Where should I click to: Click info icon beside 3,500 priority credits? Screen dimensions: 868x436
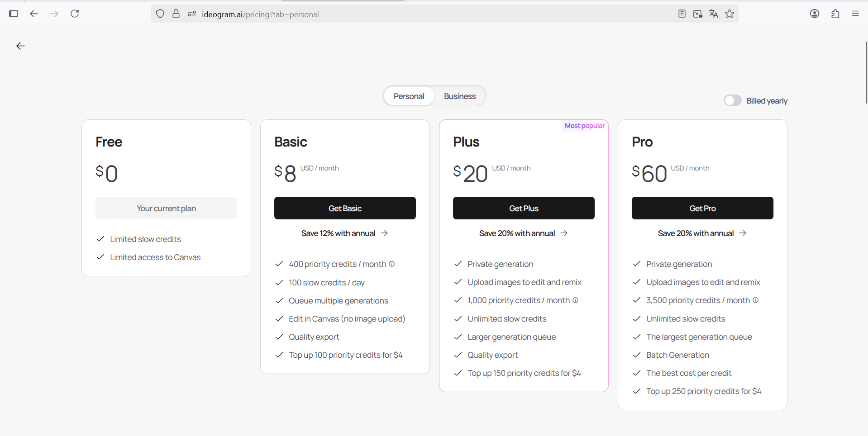point(755,300)
